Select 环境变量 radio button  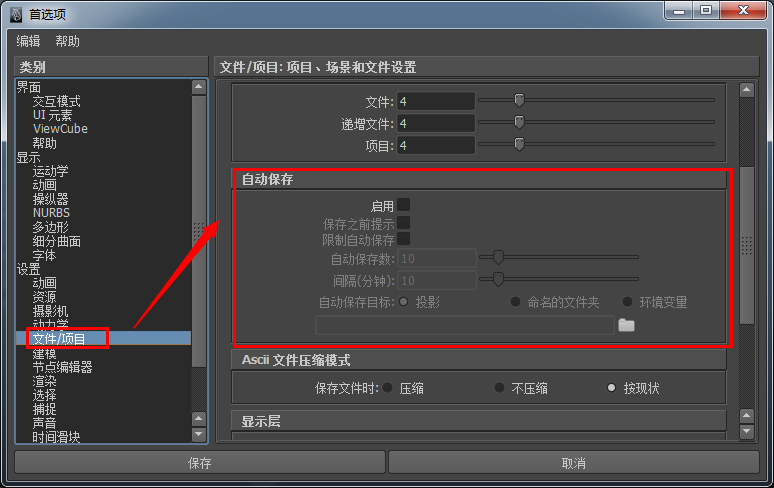tap(627, 301)
